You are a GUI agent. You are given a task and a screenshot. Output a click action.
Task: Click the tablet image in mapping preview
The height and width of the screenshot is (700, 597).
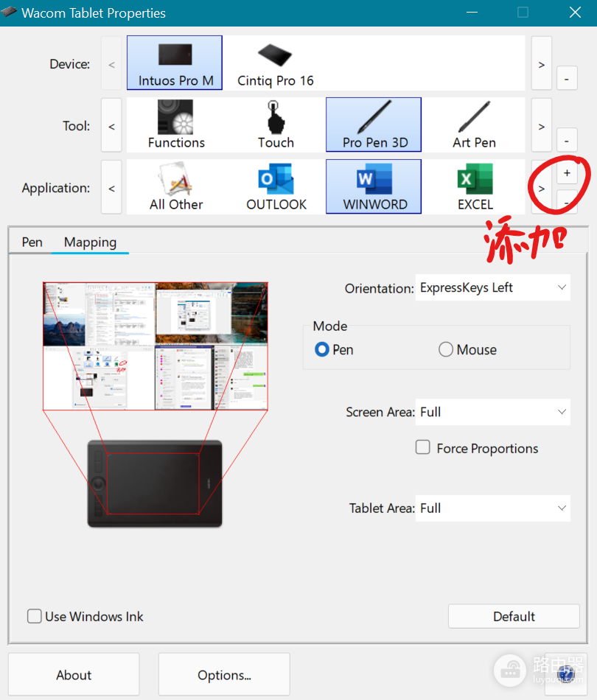click(x=155, y=483)
